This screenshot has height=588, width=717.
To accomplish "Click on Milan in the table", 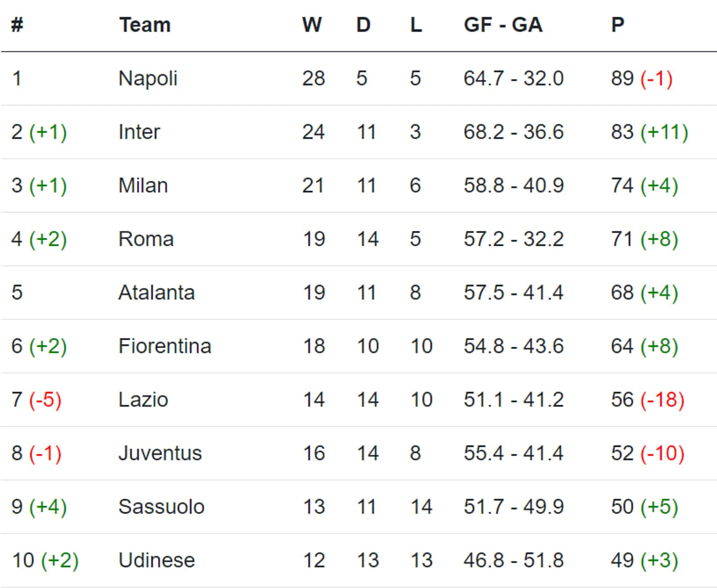I will point(143,186).
